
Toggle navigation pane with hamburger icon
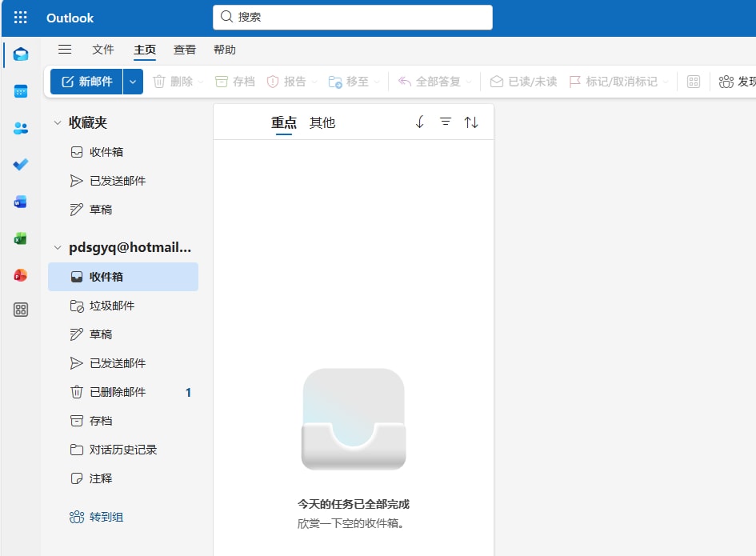pos(65,50)
